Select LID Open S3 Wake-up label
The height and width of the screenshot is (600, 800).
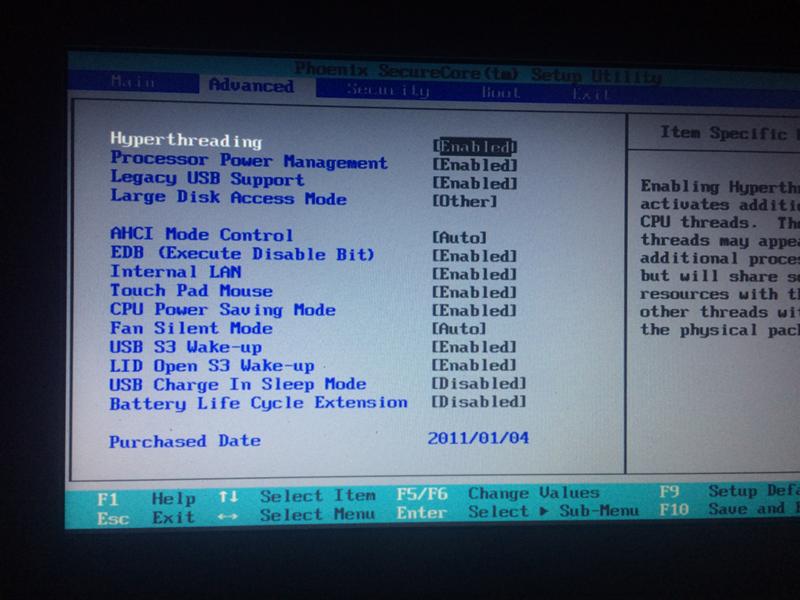coord(212,366)
